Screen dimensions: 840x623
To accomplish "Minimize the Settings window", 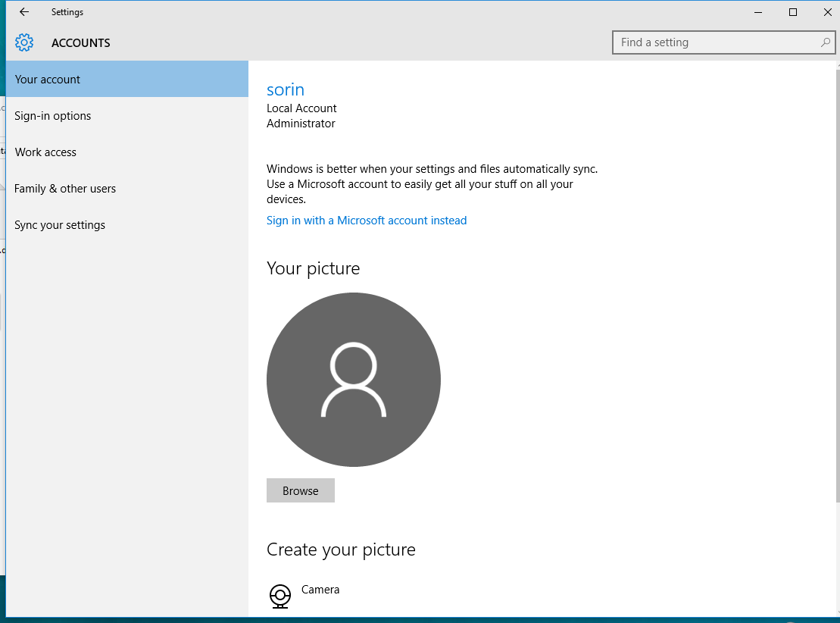I will point(757,12).
